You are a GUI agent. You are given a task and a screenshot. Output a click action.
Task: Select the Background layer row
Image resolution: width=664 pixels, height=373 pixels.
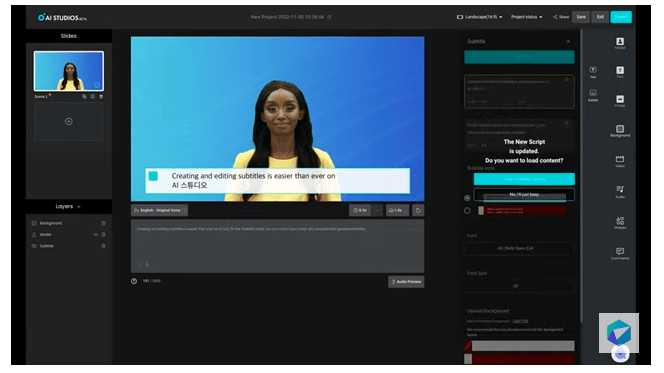click(69, 223)
